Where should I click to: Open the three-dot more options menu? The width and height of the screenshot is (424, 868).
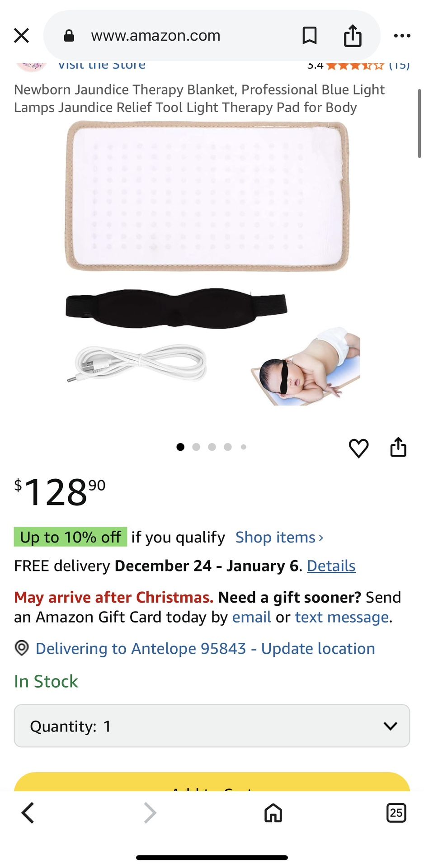[402, 36]
